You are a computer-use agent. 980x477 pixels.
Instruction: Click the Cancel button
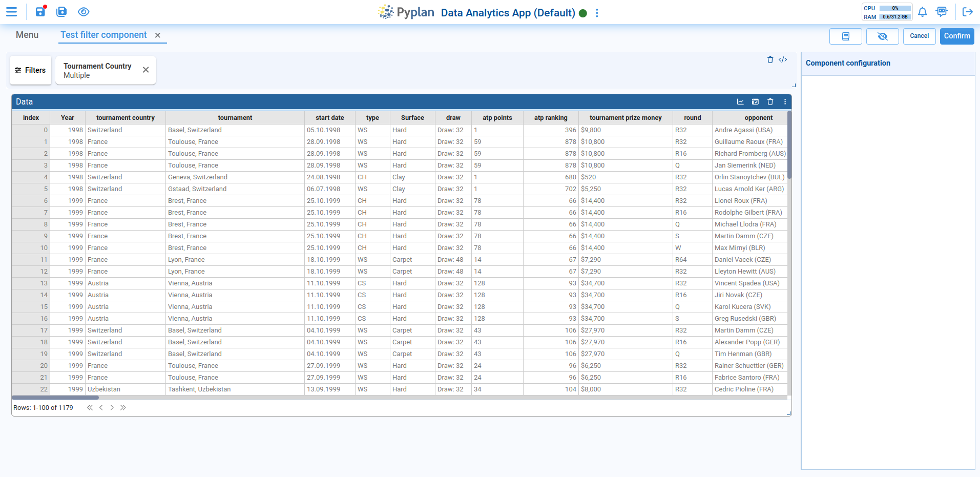tap(919, 36)
